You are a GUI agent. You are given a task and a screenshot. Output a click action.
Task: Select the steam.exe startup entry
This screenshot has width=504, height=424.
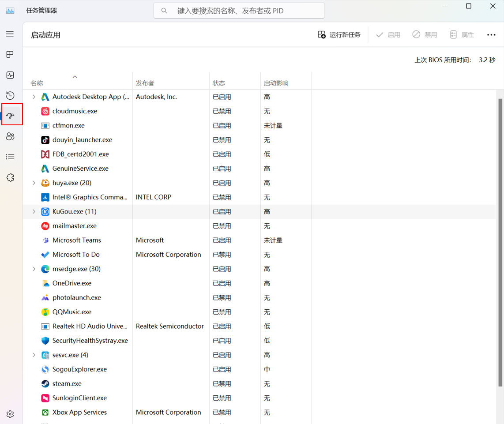pos(67,383)
